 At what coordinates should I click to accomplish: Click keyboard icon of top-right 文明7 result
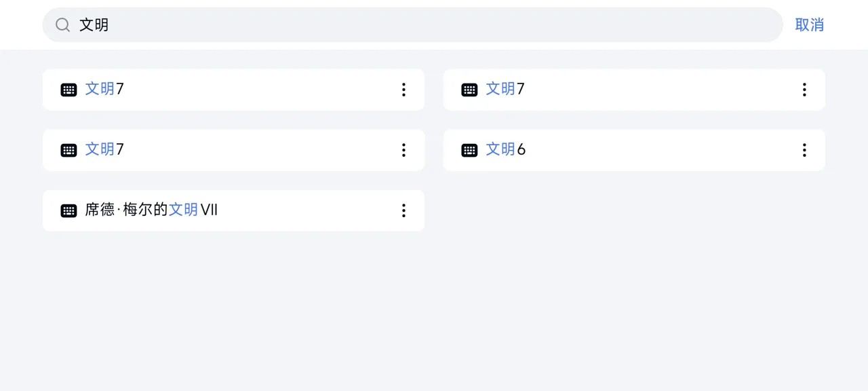click(x=469, y=90)
